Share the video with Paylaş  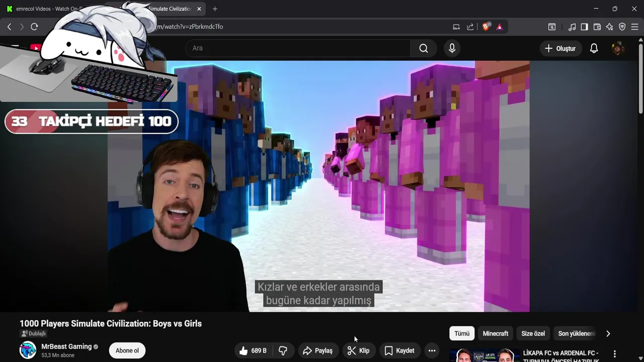pyautogui.click(x=318, y=350)
